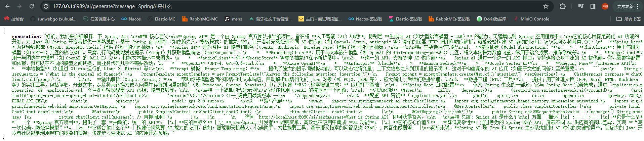Screen dimensions: 644x141
Task: Open the 任务调度中心 bookmark
Action: tap(99, 19)
